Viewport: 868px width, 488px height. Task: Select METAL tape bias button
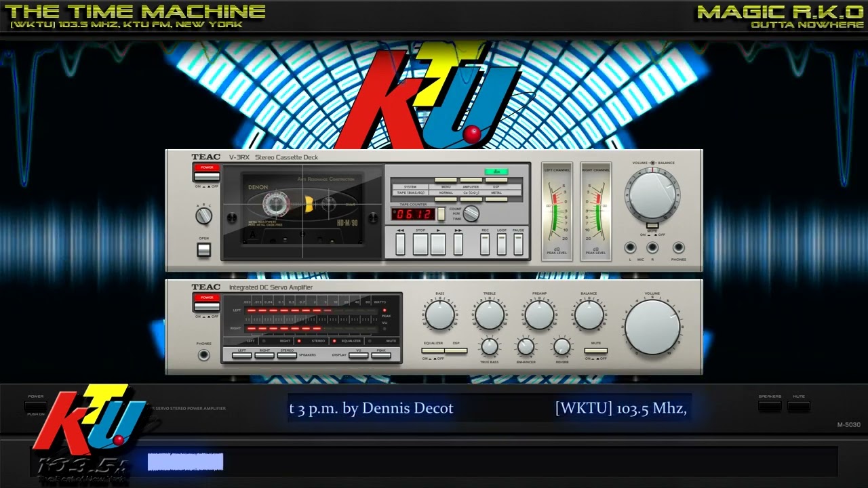coord(496,199)
